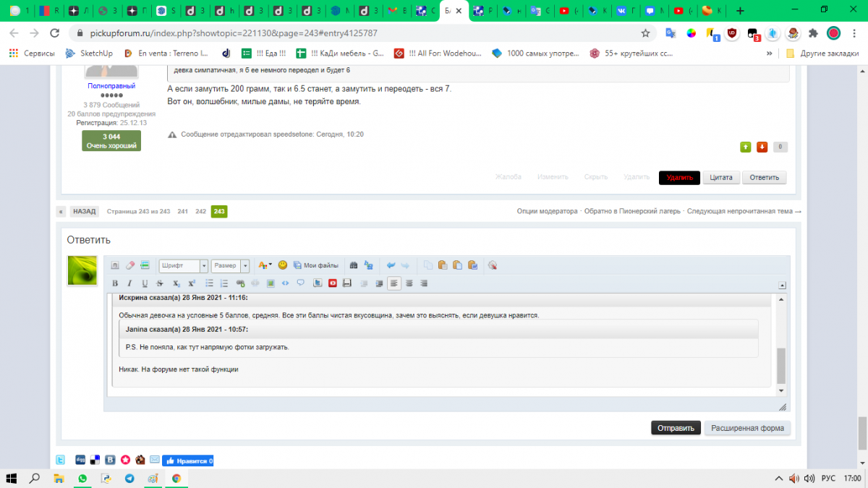Viewport: 868px width, 488px height.
Task: Open the Опции модератора menu
Action: click(x=547, y=212)
